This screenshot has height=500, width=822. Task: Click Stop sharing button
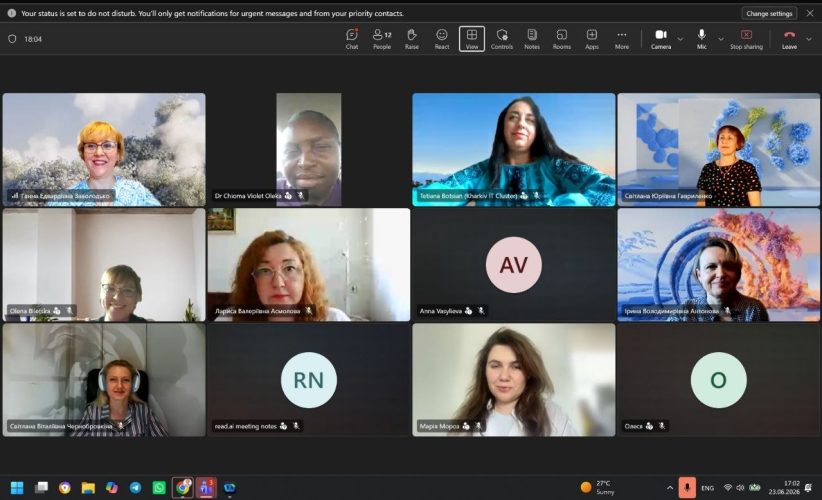point(746,39)
